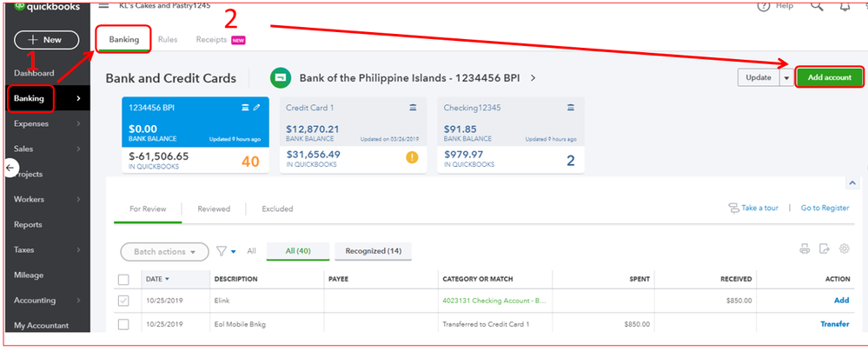Toggle checkbox for Eol Mobile Bnkg row
The height and width of the screenshot is (351, 868).
pos(124,324)
